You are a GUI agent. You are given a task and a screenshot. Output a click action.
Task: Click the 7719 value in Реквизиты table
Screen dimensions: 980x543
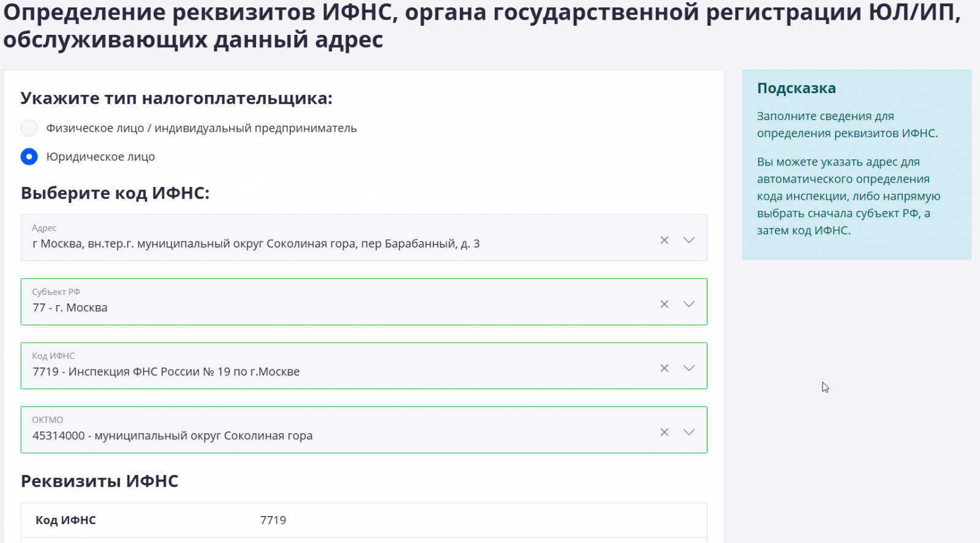pyautogui.click(x=273, y=520)
